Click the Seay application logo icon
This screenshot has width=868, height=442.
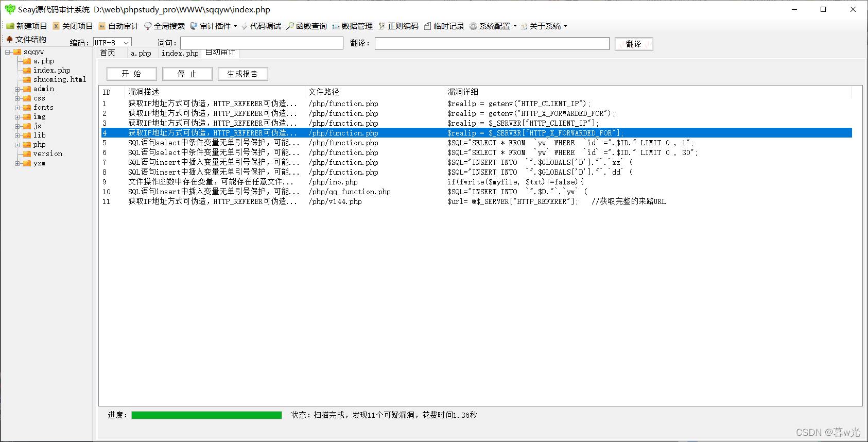(x=10, y=9)
